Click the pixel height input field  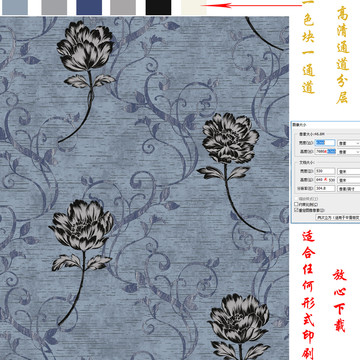[x=325, y=151]
